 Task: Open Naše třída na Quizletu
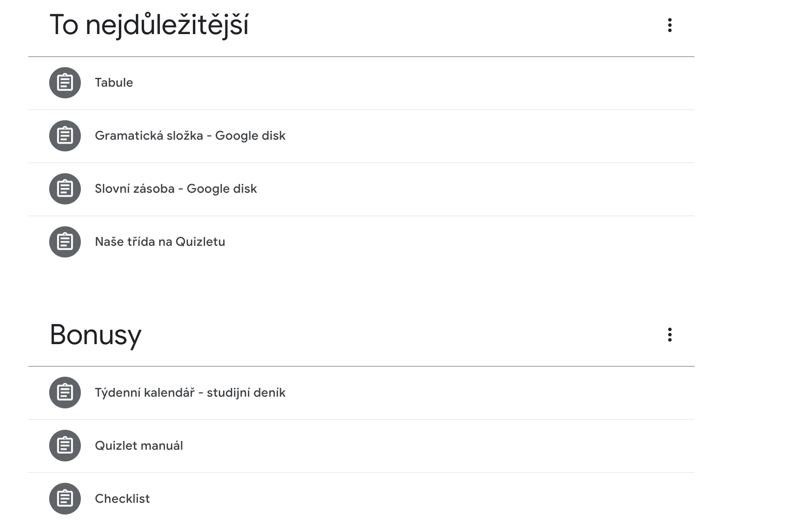coord(160,242)
